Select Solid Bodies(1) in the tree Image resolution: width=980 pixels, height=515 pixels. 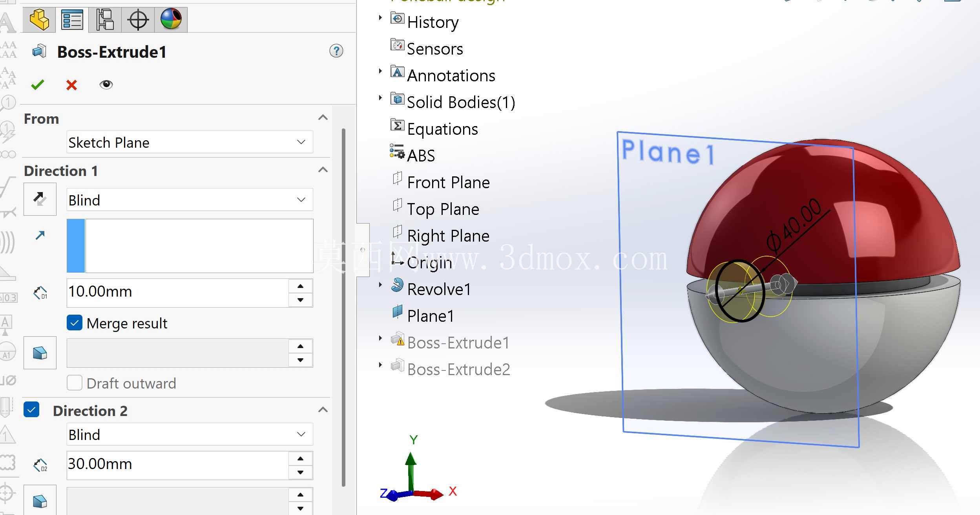pos(461,102)
